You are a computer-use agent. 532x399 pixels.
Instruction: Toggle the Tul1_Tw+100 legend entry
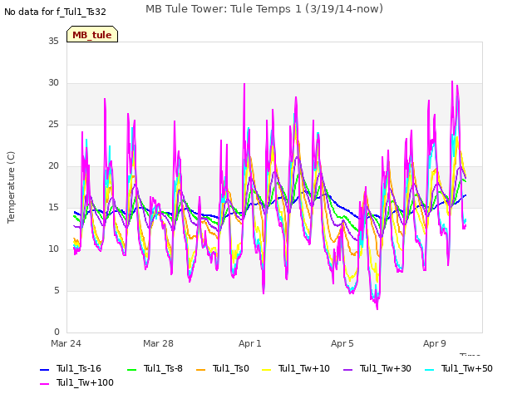coord(76,382)
